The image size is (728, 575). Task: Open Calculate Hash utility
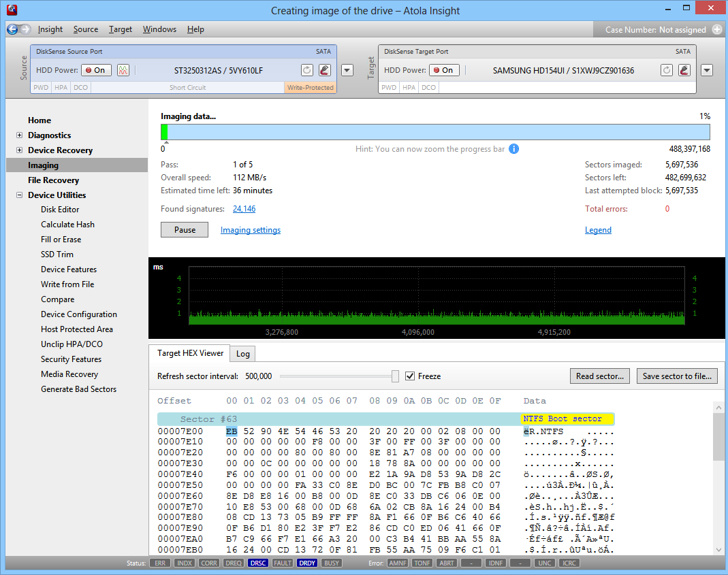click(68, 224)
